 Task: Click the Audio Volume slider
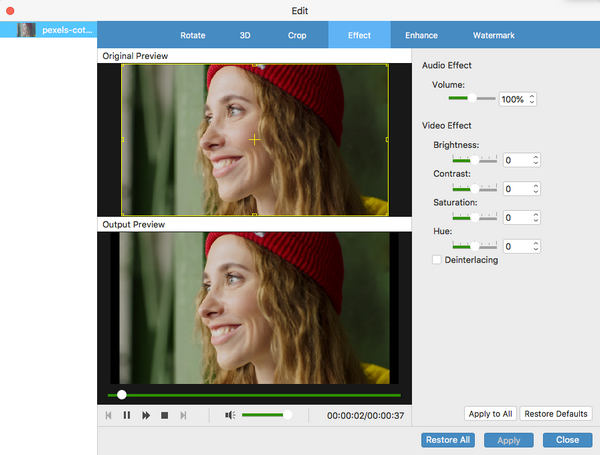point(472,98)
